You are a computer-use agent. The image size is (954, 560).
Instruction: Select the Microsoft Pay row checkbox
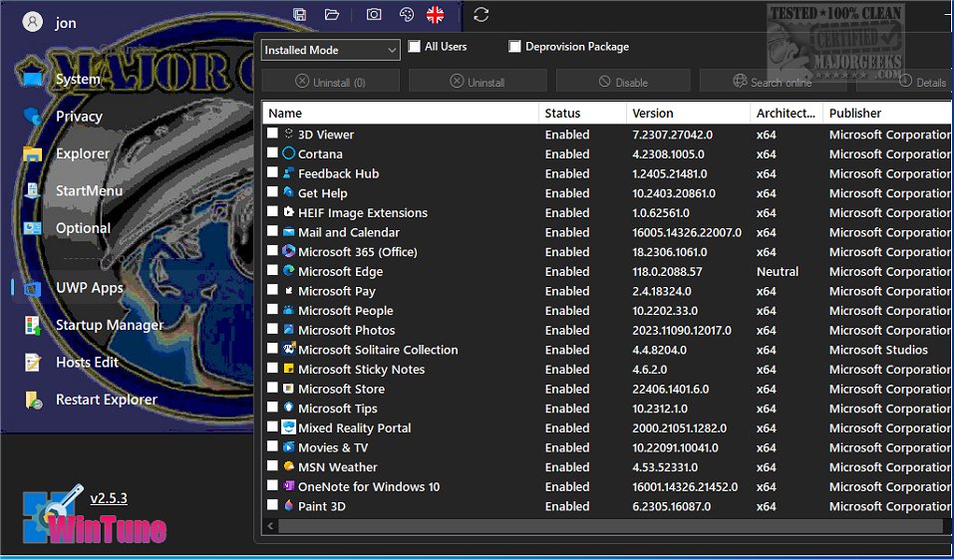[x=272, y=289]
